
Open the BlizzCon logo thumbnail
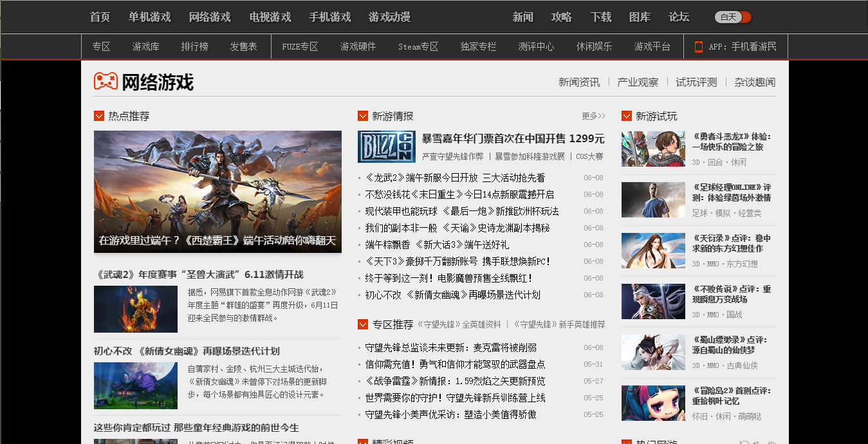pos(387,147)
